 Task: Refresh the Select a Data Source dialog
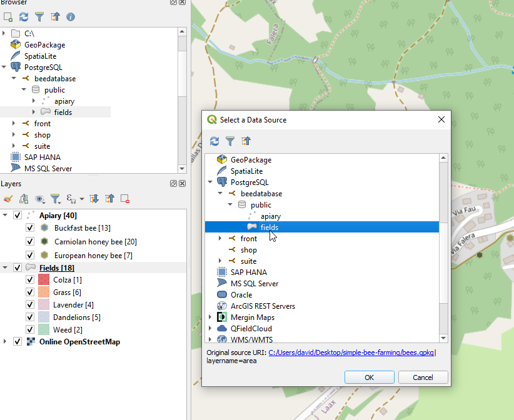214,141
